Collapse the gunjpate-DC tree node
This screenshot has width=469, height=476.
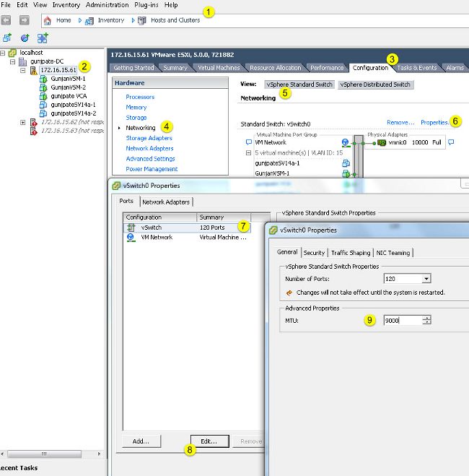coord(12,61)
